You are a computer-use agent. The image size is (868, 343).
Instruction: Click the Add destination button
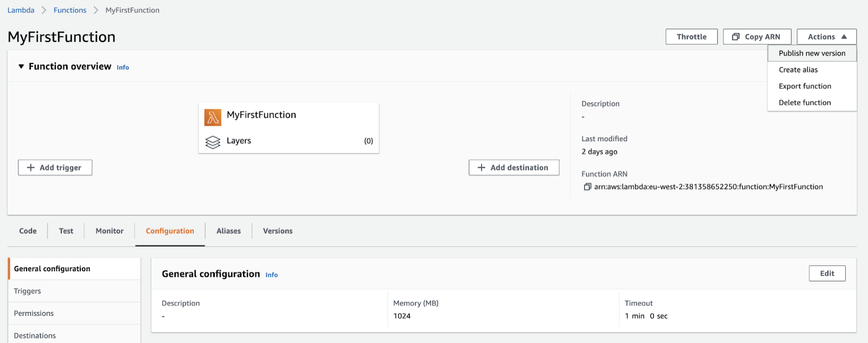coord(514,168)
